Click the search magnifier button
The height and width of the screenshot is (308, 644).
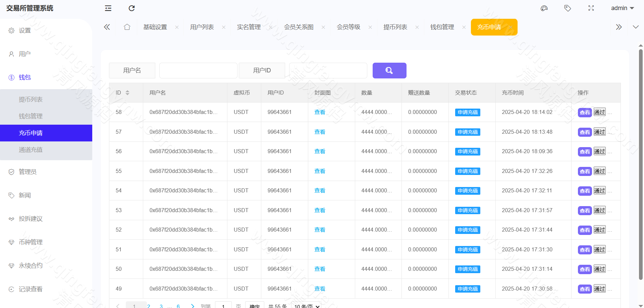coord(389,70)
